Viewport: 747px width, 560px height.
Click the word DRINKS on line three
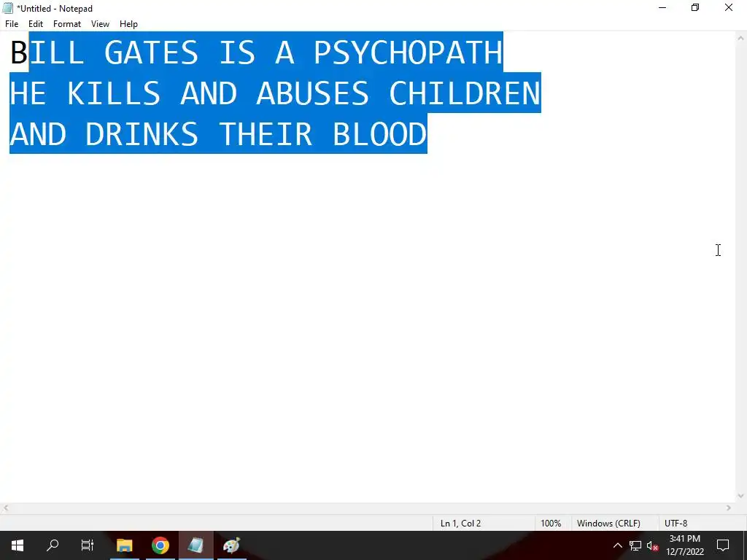[142, 134]
